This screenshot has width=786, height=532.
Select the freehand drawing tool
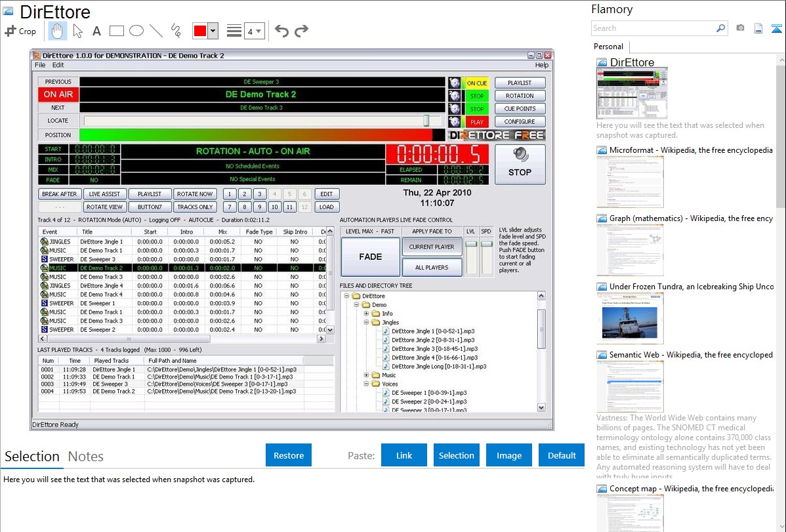click(176, 31)
